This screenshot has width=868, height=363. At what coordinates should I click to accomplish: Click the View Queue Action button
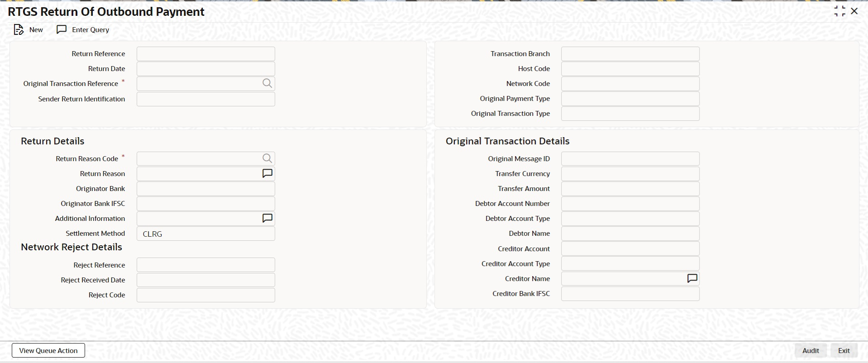pos(48,350)
